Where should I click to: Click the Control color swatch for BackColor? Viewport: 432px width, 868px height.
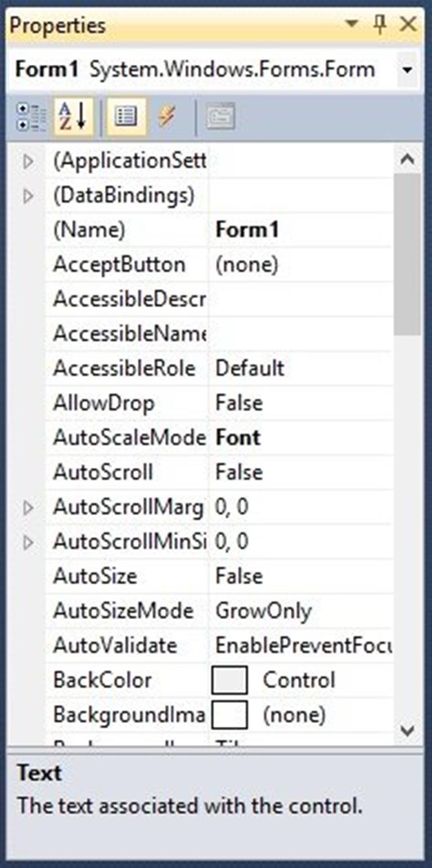click(231, 680)
